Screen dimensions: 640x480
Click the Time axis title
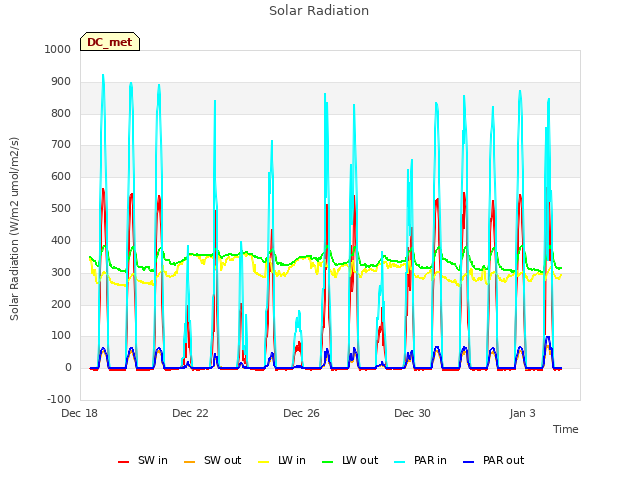566,429
